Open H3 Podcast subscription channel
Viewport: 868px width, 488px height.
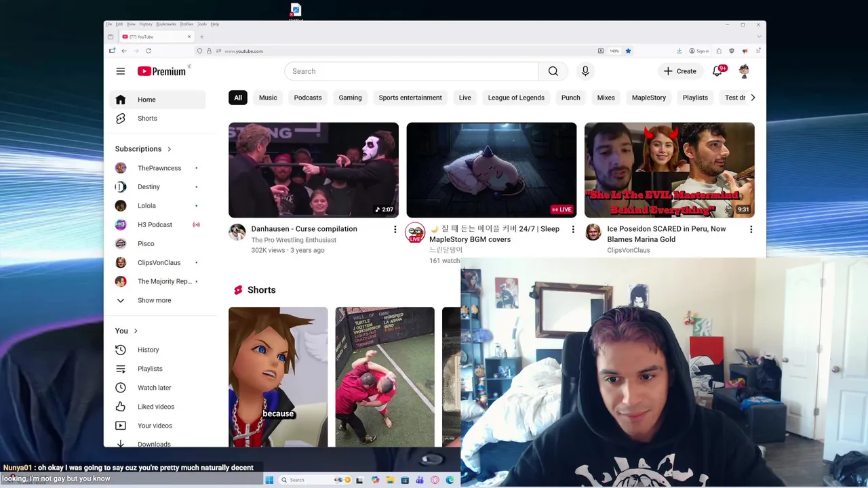[157, 225]
